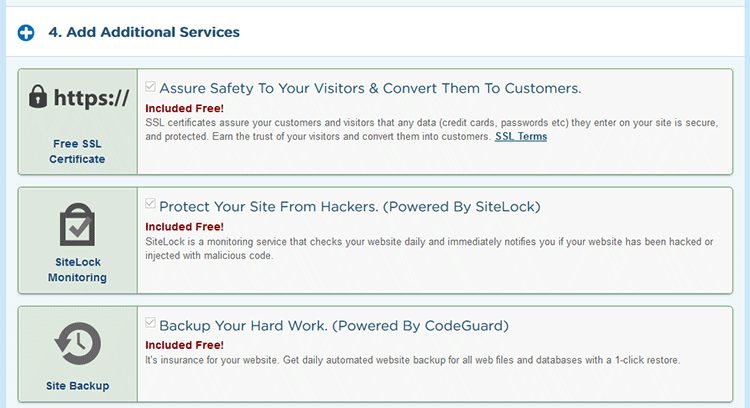Image resolution: width=750 pixels, height=408 pixels.
Task: Click the blue plus icon beside Add Additional Services
Action: [x=26, y=33]
